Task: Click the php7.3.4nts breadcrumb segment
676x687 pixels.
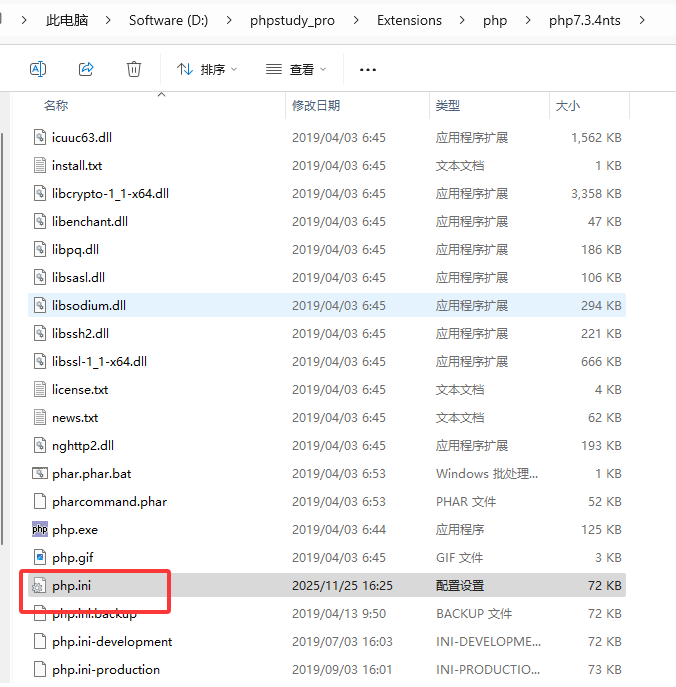Action: pyautogui.click(x=584, y=20)
